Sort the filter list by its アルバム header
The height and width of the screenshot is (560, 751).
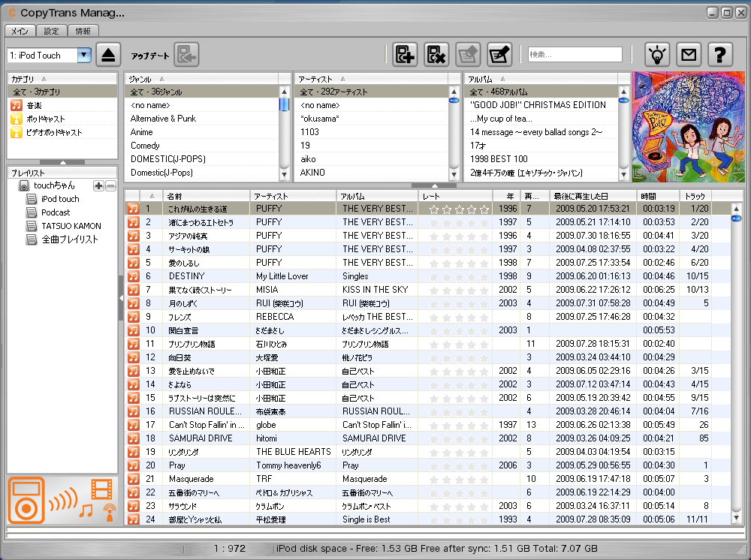pos(541,79)
